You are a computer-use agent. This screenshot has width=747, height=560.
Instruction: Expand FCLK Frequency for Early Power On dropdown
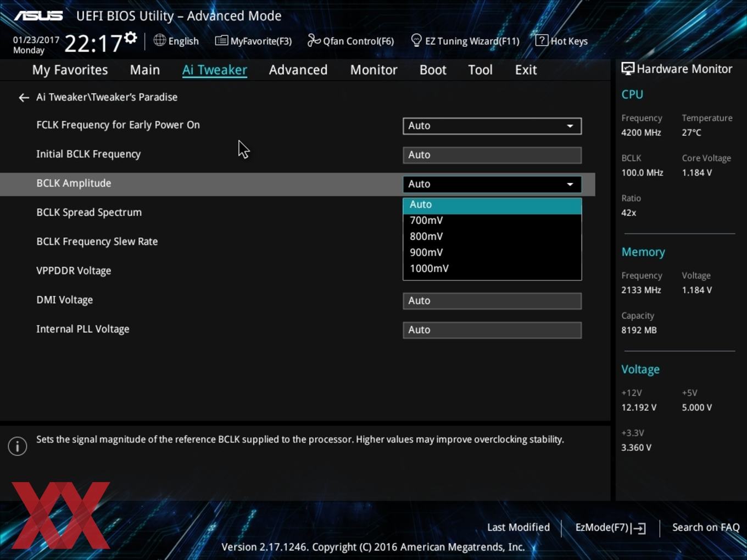pos(492,126)
